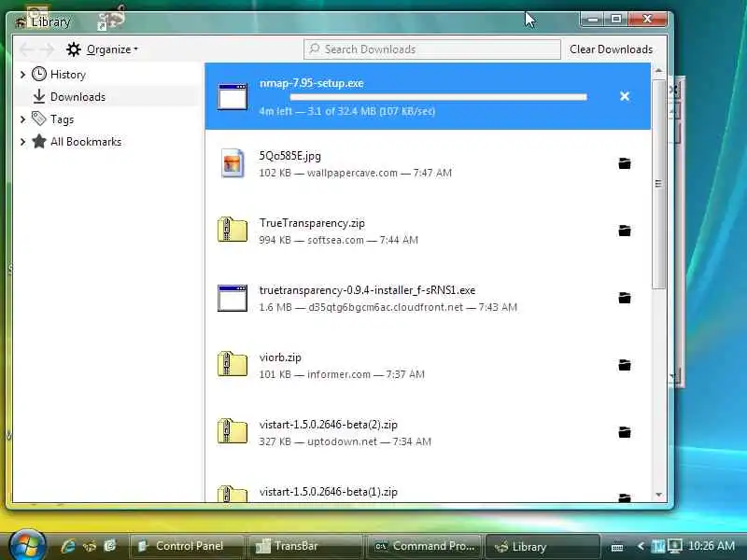
Task: Go back using the back arrow
Action: (x=27, y=49)
